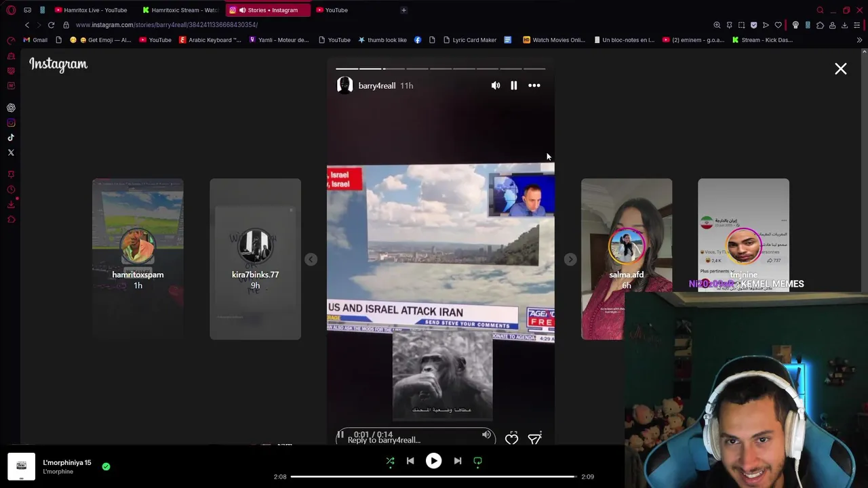Screen dimensions: 868x488
Task: Play the track L'morphiniya 15
Action: [433, 461]
